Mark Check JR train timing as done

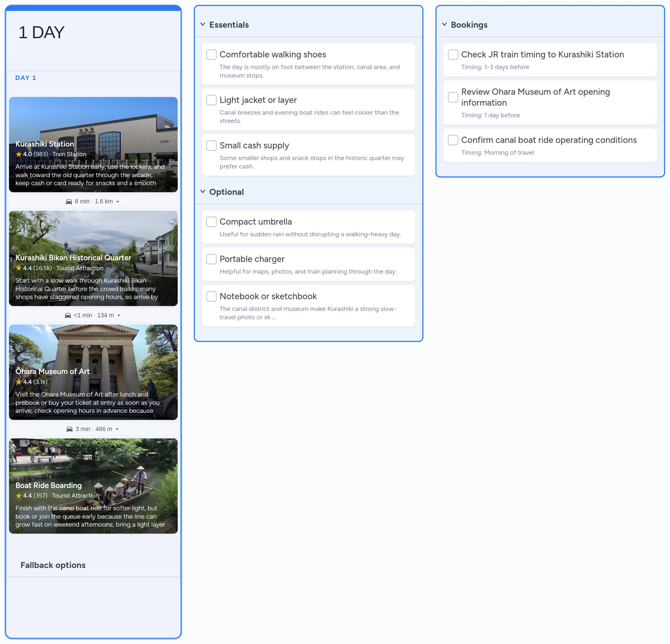453,54
